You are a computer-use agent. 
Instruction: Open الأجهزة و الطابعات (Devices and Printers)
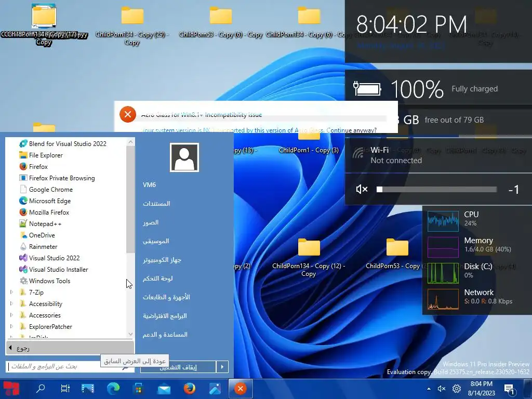tap(166, 297)
